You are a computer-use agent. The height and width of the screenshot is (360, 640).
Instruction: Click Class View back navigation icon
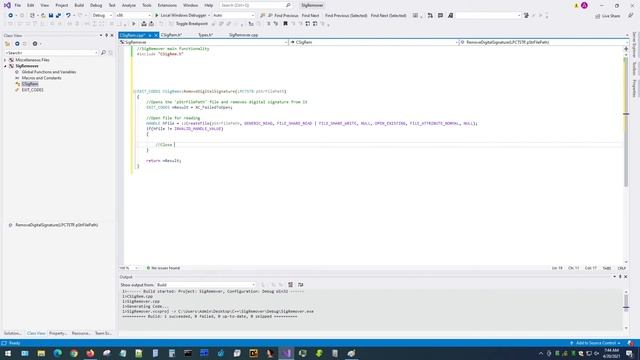pyautogui.click(x=17, y=44)
